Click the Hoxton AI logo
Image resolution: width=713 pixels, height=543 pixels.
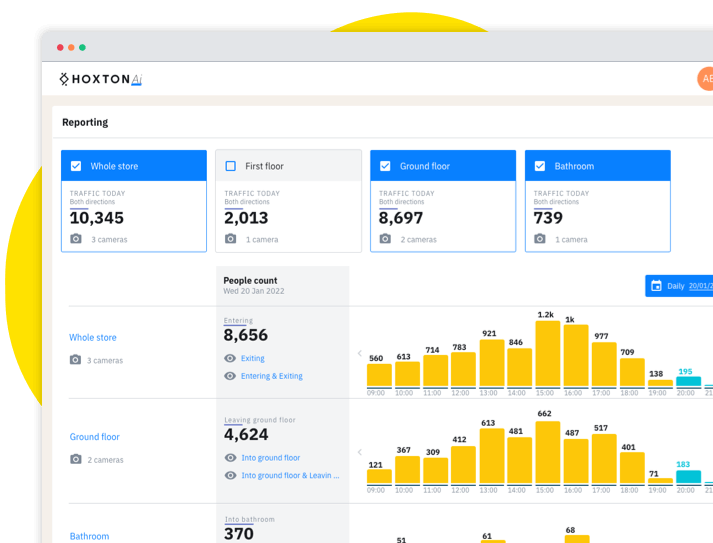tap(100, 79)
